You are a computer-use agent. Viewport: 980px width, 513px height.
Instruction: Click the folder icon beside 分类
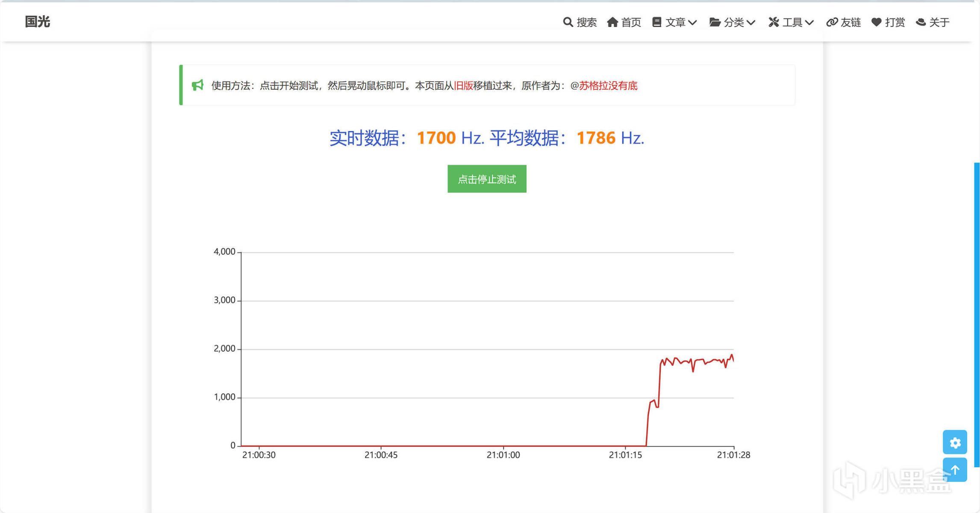click(x=715, y=22)
